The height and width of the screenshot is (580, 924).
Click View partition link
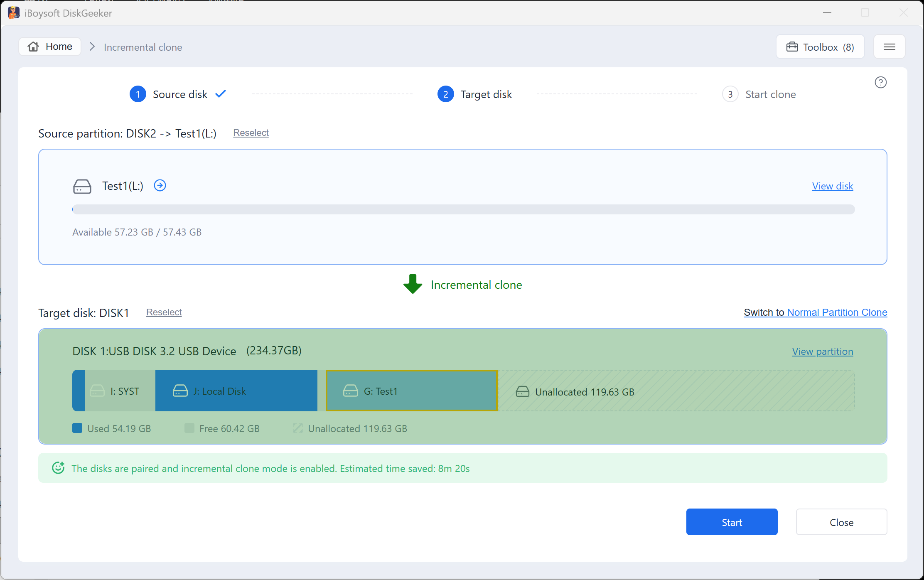tap(823, 351)
